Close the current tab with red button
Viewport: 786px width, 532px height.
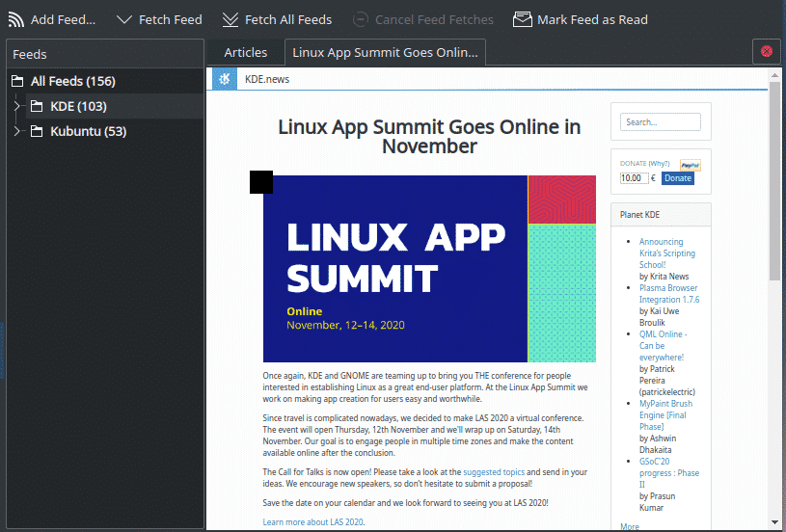coord(766,51)
